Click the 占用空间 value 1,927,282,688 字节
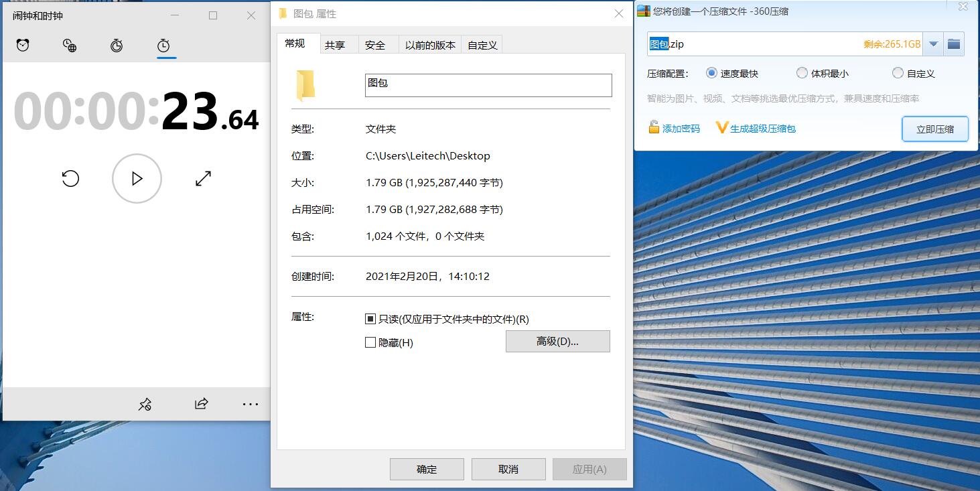Image resolution: width=980 pixels, height=491 pixels. (454, 209)
